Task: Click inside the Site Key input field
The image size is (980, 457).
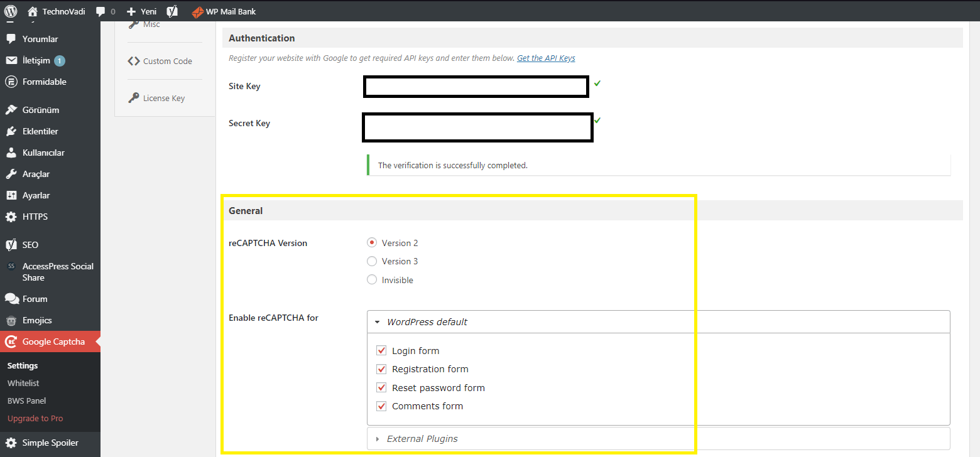Action: coord(476,86)
